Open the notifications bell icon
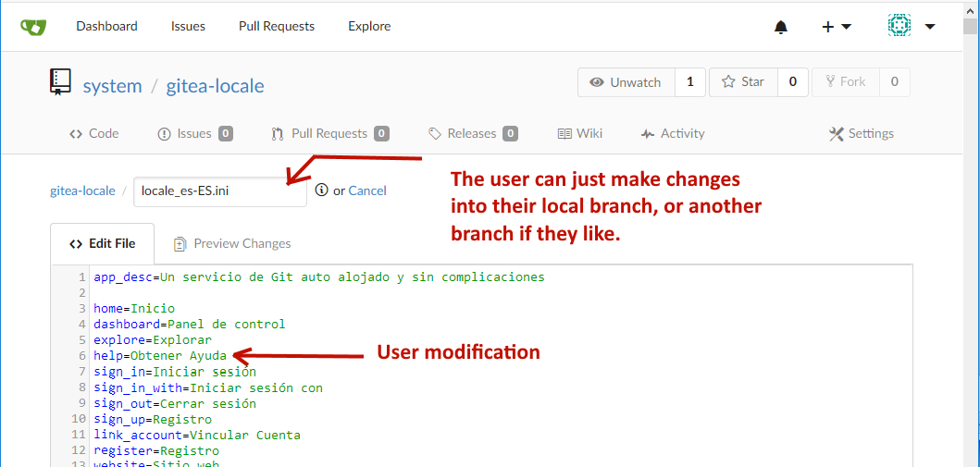 click(x=781, y=27)
